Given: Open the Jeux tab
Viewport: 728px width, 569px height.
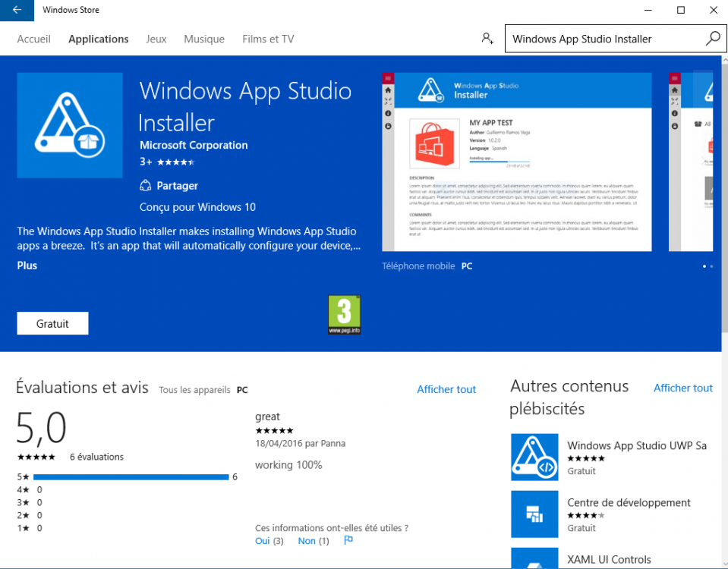Looking at the screenshot, I should (156, 39).
